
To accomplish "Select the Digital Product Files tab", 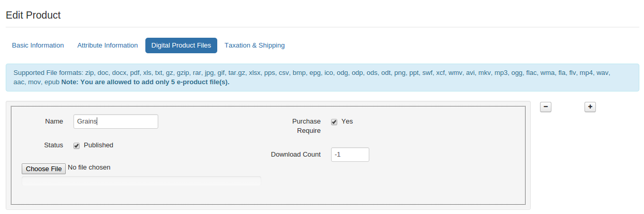I will coord(181,45).
